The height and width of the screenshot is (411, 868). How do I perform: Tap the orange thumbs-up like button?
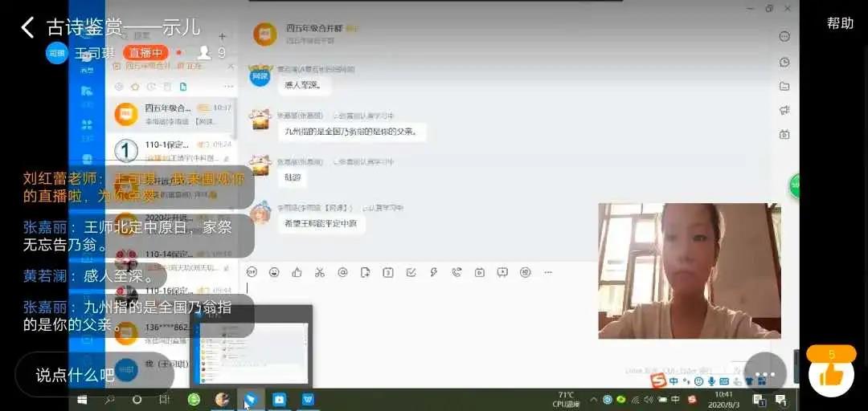click(x=831, y=373)
